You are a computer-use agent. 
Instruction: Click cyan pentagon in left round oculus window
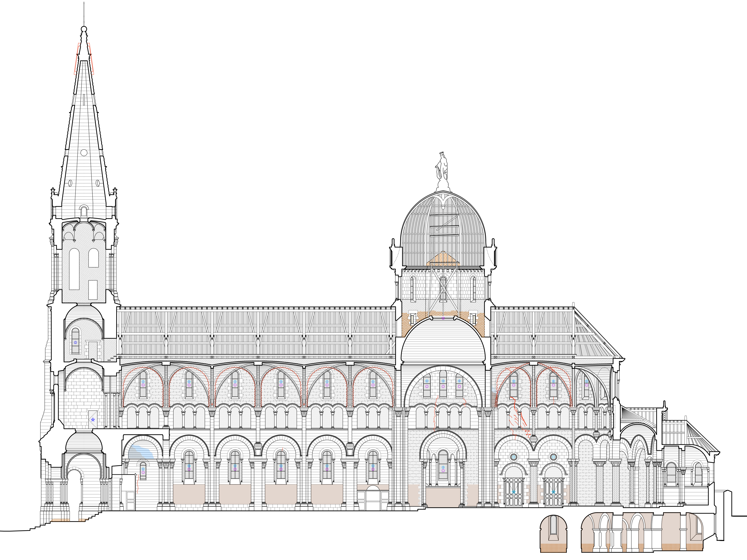(514, 457)
